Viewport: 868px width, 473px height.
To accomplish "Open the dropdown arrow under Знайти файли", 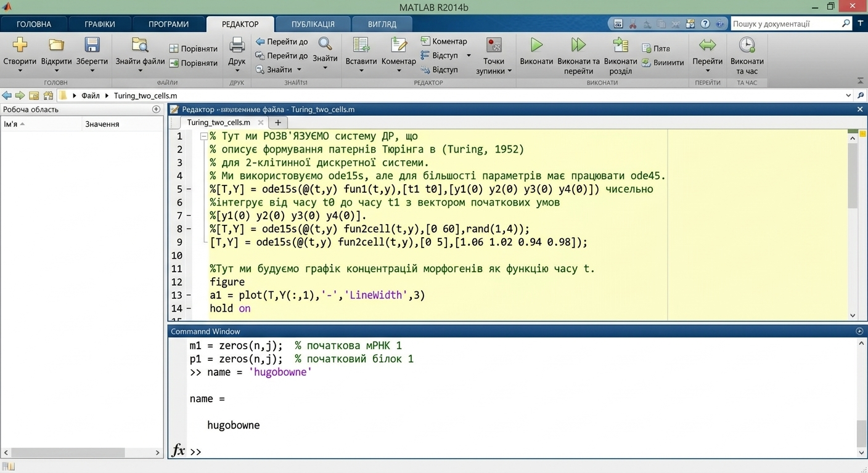I will point(140,70).
